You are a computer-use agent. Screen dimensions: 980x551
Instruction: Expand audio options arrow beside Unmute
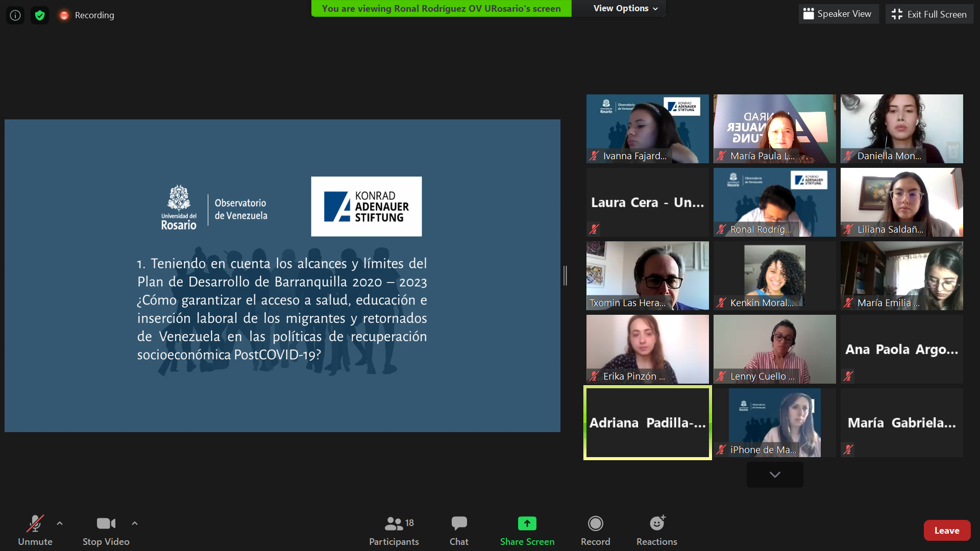60,523
